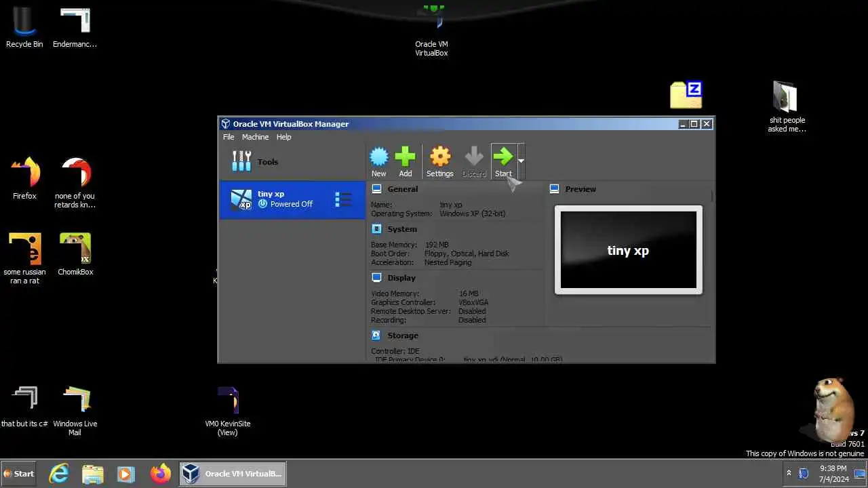Screen dimensions: 868x488
Task: Click the Oracle VM VirtualBox taskbar button
Action: (233, 474)
